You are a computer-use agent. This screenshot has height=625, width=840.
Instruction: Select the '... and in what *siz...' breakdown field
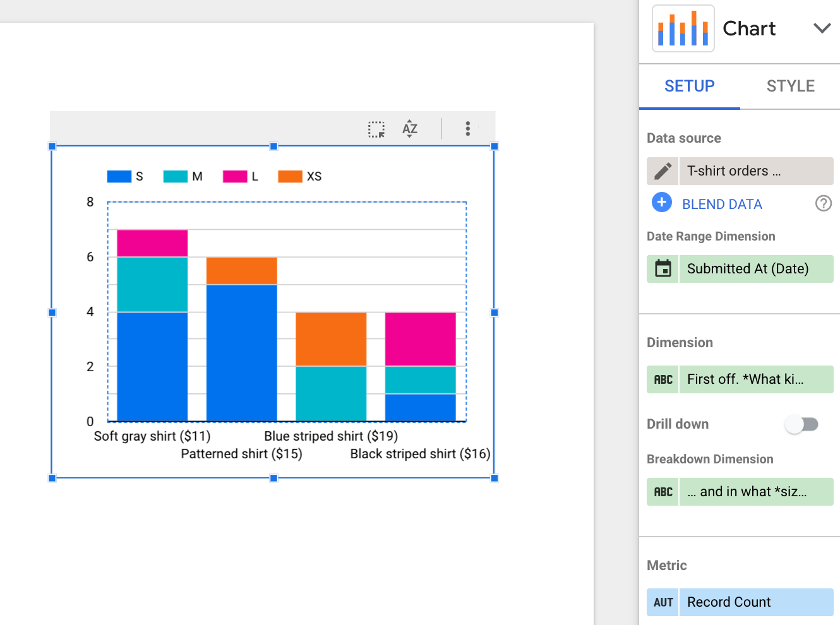(x=757, y=492)
